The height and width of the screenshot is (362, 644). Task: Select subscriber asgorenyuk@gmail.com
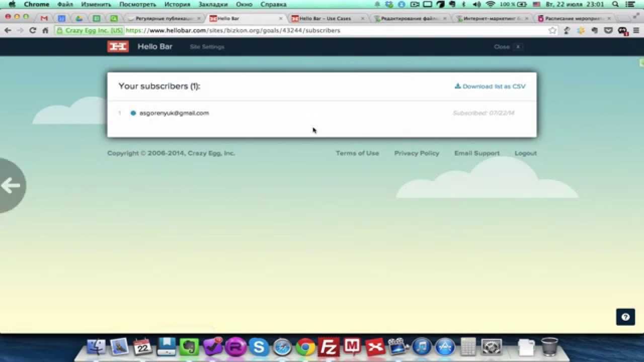pos(174,113)
